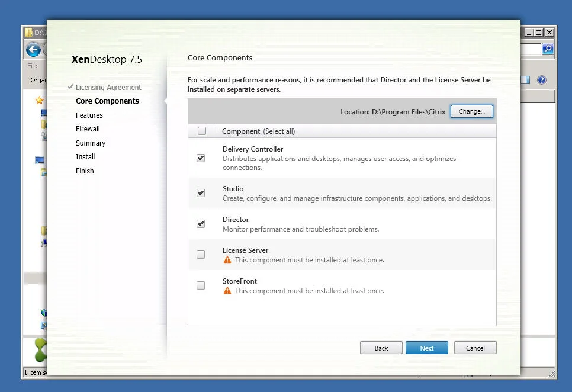Screen dimensions: 572x392
Task: Select the Finish step in sidebar
Action: pyautogui.click(x=85, y=171)
